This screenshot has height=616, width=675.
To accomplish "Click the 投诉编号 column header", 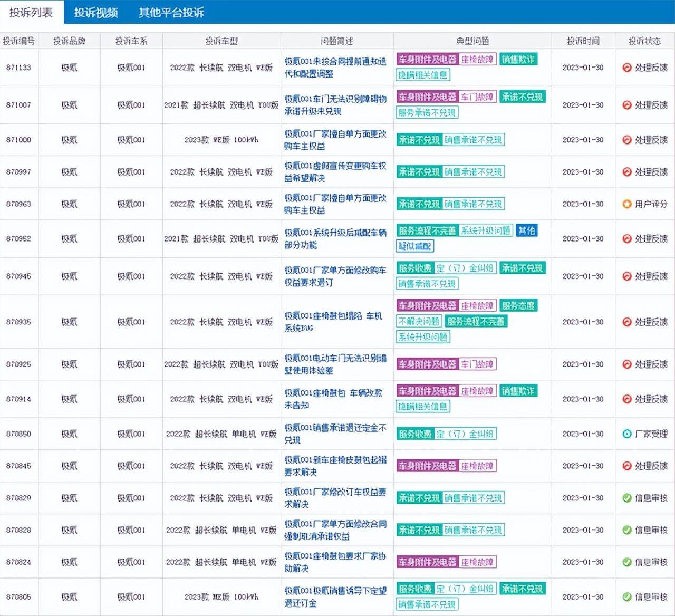I will tap(19, 41).
